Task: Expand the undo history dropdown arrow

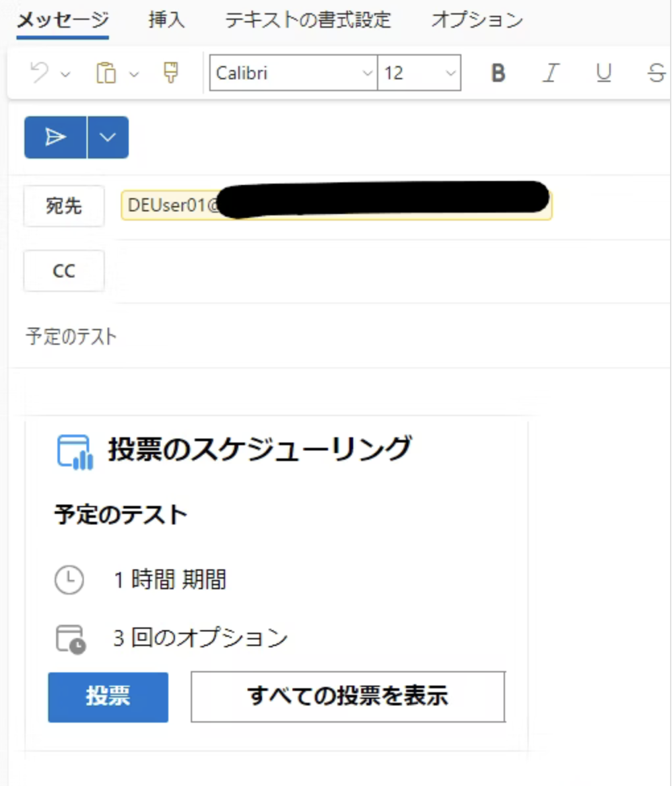Action: (65, 74)
